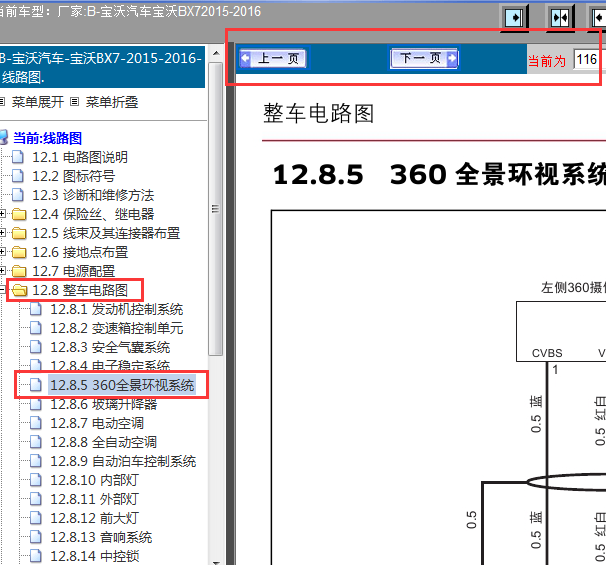The height and width of the screenshot is (565, 606).
Task: Open 12.8.7 电动空调 diagram
Action: coord(97,423)
